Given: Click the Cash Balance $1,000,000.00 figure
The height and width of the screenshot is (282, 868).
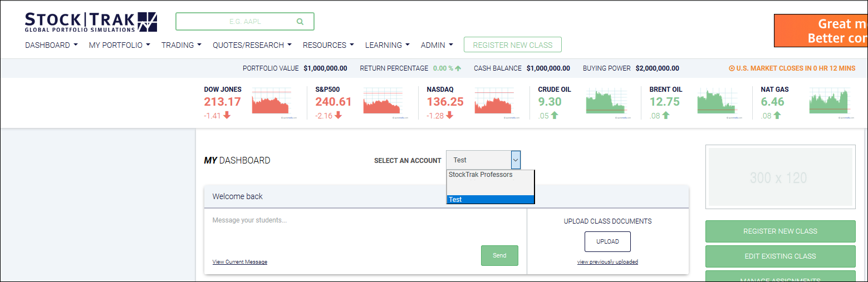Looking at the screenshot, I should pyautogui.click(x=548, y=68).
